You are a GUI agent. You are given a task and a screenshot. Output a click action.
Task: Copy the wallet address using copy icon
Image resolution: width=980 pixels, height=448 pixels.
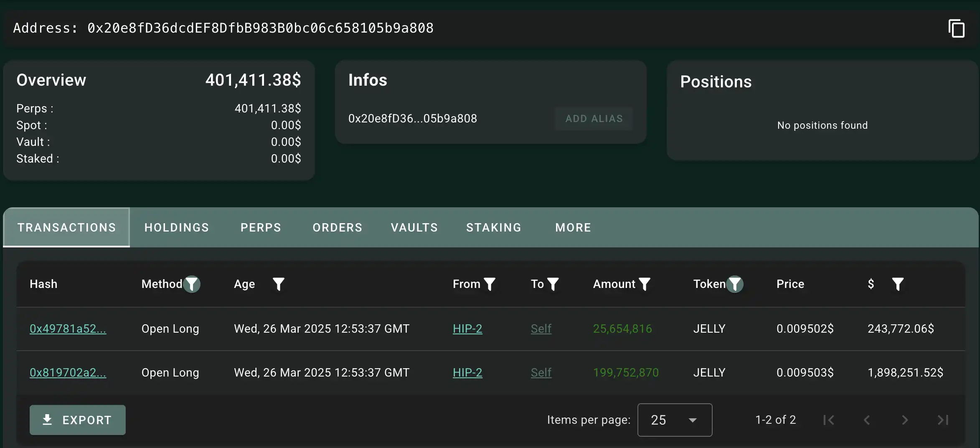[956, 28]
